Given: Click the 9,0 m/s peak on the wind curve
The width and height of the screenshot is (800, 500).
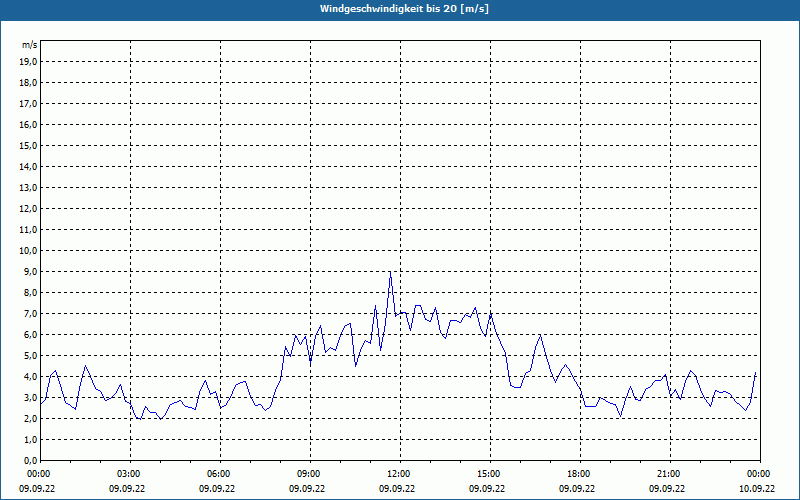Looking at the screenshot, I should coord(390,272).
